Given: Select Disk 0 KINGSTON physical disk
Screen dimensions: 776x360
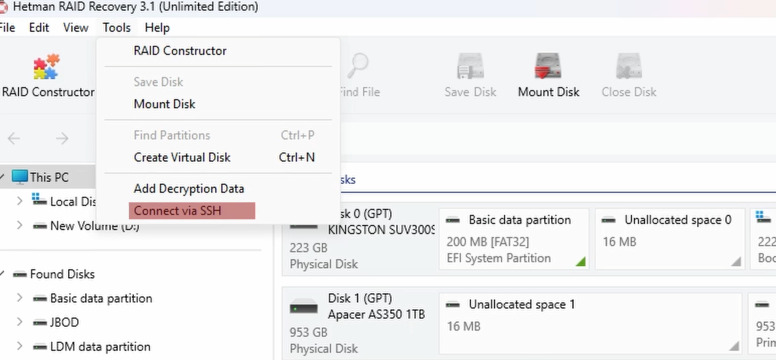Looking at the screenshot, I should tap(360, 239).
